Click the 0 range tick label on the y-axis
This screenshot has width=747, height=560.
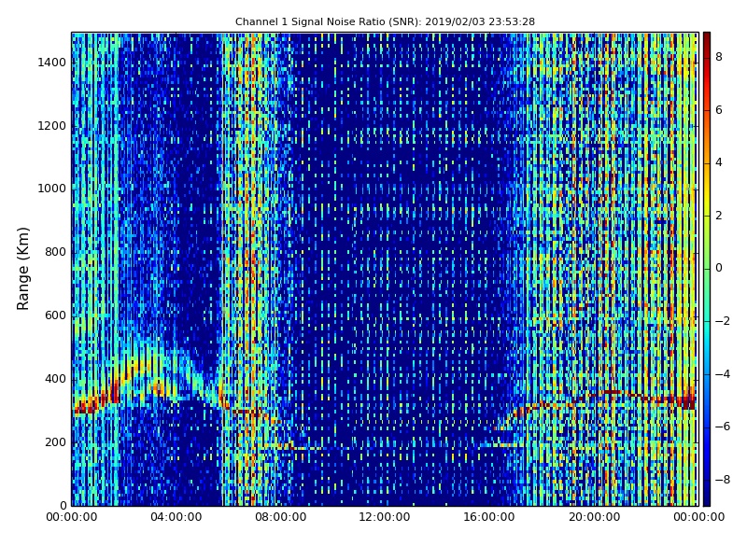[63, 506]
